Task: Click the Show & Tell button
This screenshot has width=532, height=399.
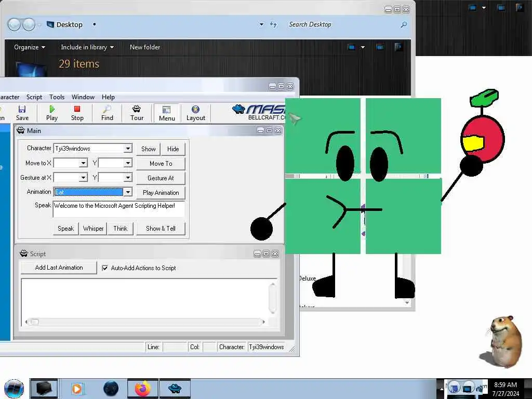Action: tap(161, 229)
